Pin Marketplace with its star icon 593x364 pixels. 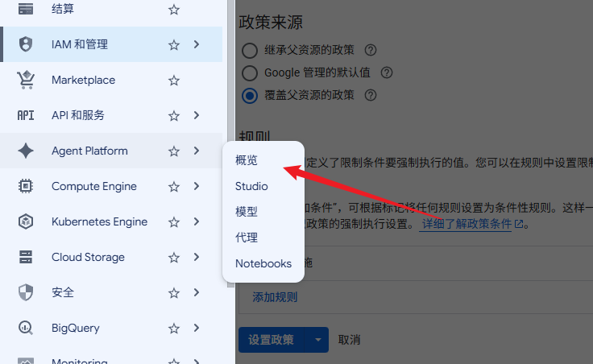[174, 81]
